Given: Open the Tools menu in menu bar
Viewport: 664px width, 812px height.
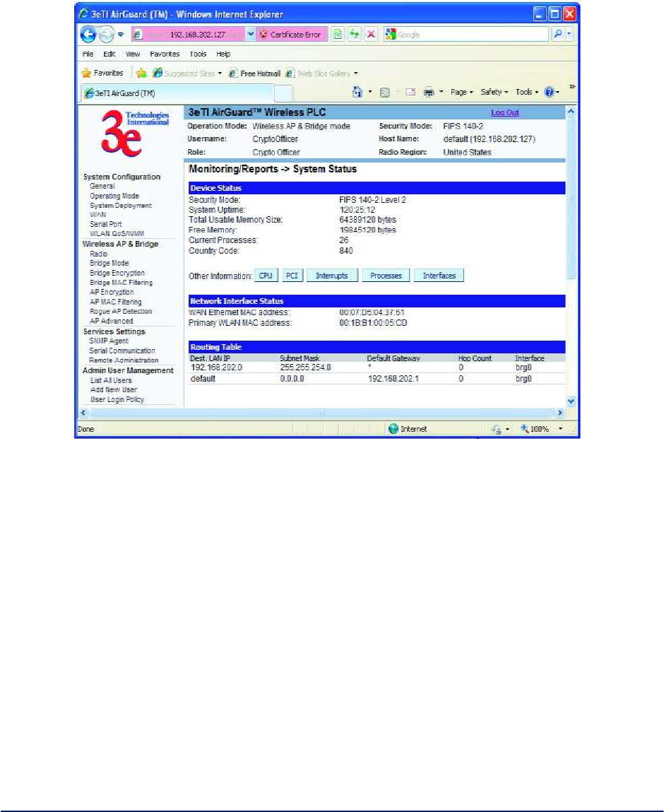Looking at the screenshot, I should pos(198,54).
